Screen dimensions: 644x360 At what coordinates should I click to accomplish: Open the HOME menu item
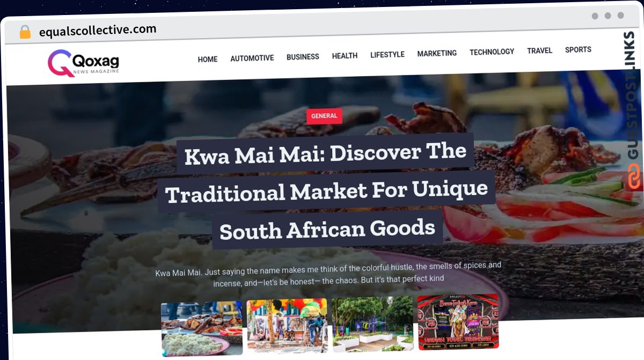pyautogui.click(x=208, y=59)
